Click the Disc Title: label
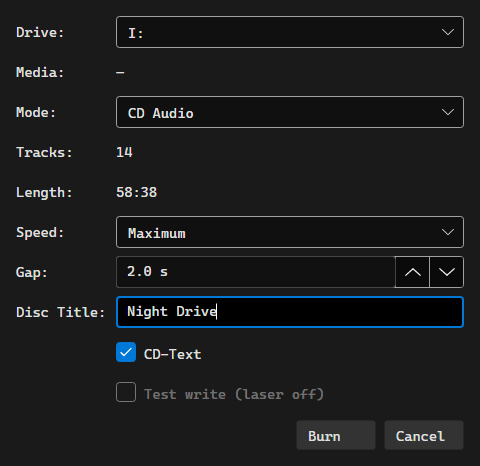The width and height of the screenshot is (480, 466). 60,312
